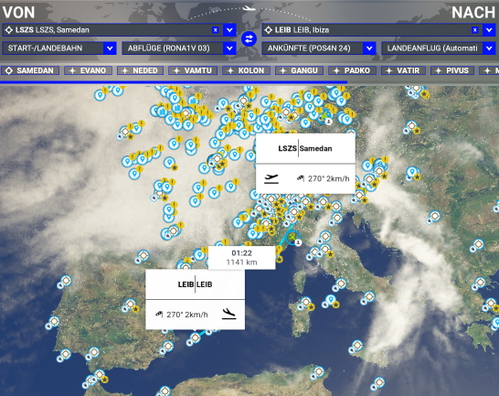The height and width of the screenshot is (396, 499).
Task: Click the LEIB popup title on map
Action: coord(195,284)
